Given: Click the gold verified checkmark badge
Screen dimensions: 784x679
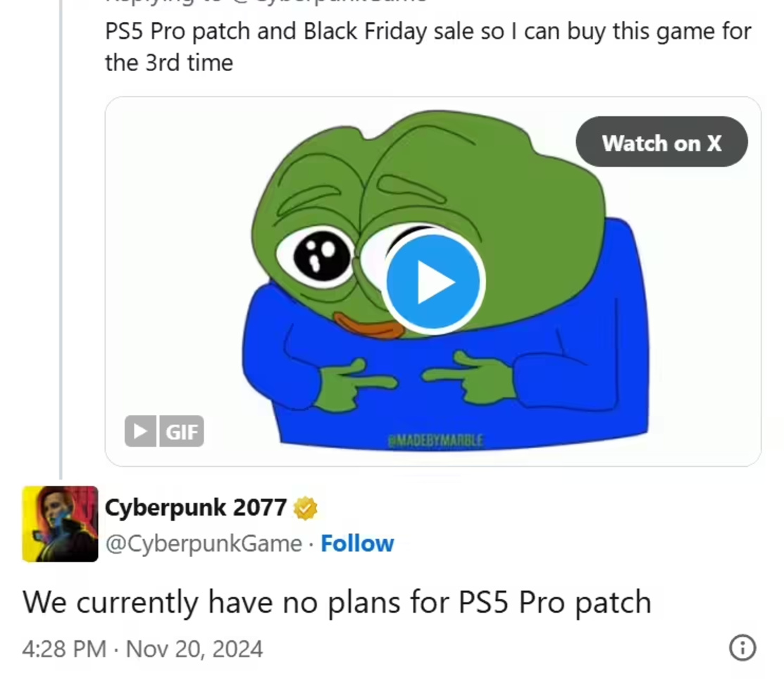Looking at the screenshot, I should tap(306, 509).
